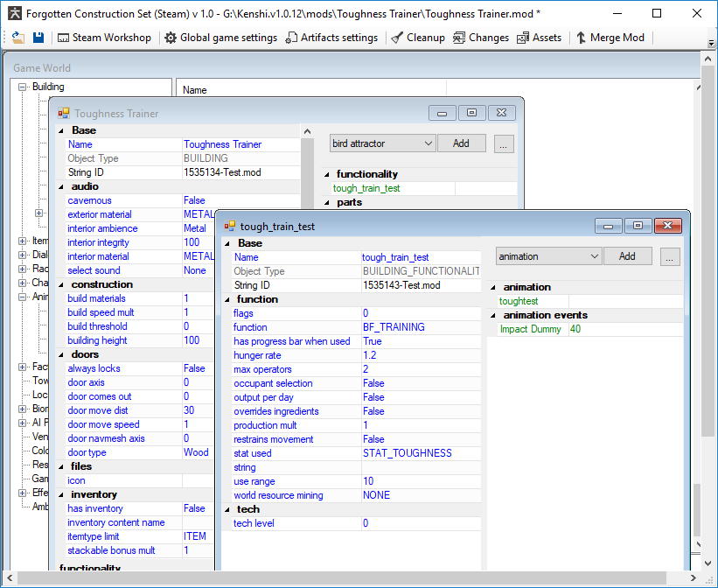The image size is (718, 588).
Task: Maximize the main application window
Action: tap(657, 13)
